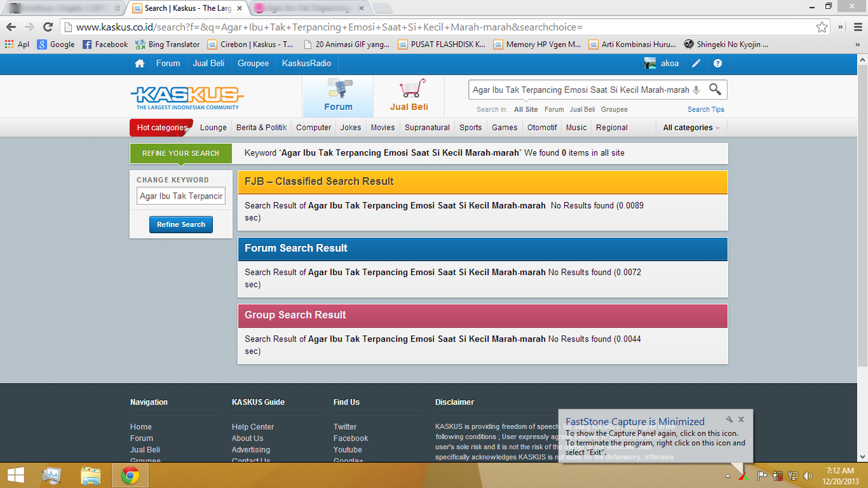
Task: Click the magnifying glass search icon
Action: click(x=715, y=89)
